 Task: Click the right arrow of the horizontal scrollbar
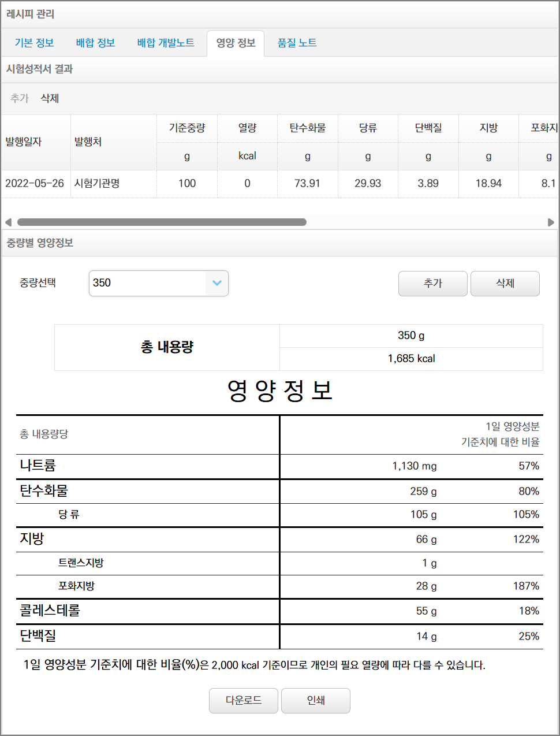[551, 222]
